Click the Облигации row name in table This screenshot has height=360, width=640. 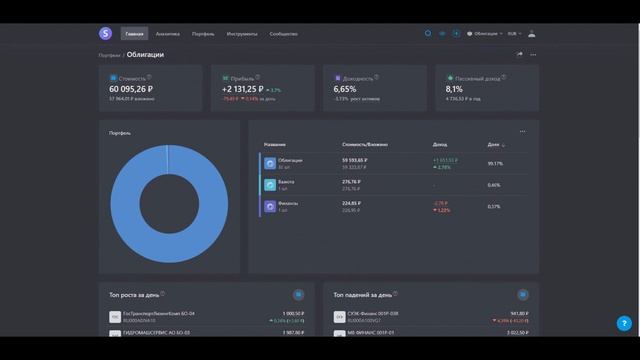click(290, 160)
